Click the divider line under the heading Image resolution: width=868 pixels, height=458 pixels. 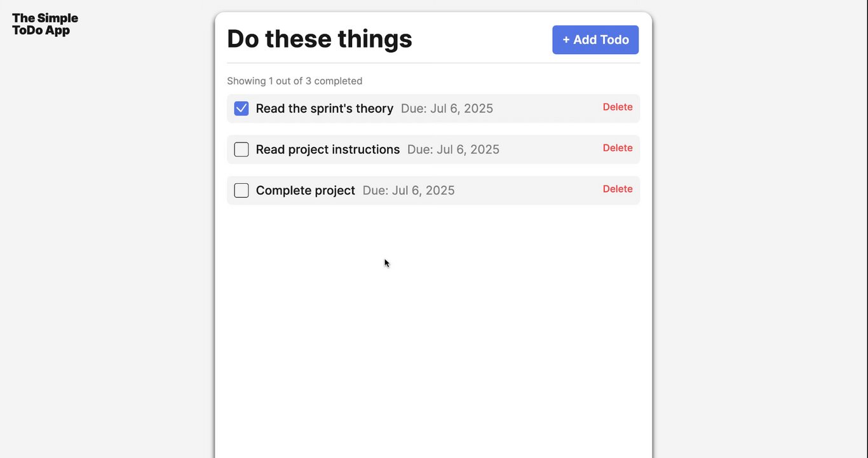point(433,63)
